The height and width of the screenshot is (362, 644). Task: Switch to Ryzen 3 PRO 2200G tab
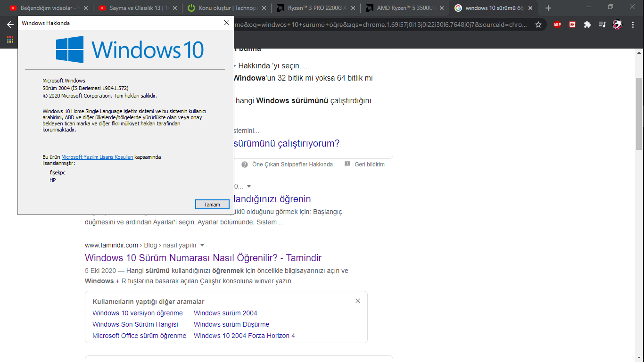pos(315,8)
